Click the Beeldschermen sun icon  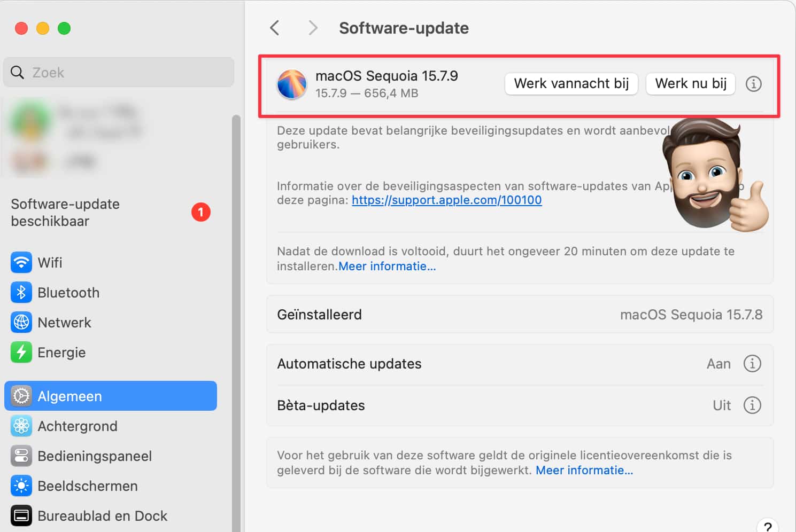[x=21, y=486]
